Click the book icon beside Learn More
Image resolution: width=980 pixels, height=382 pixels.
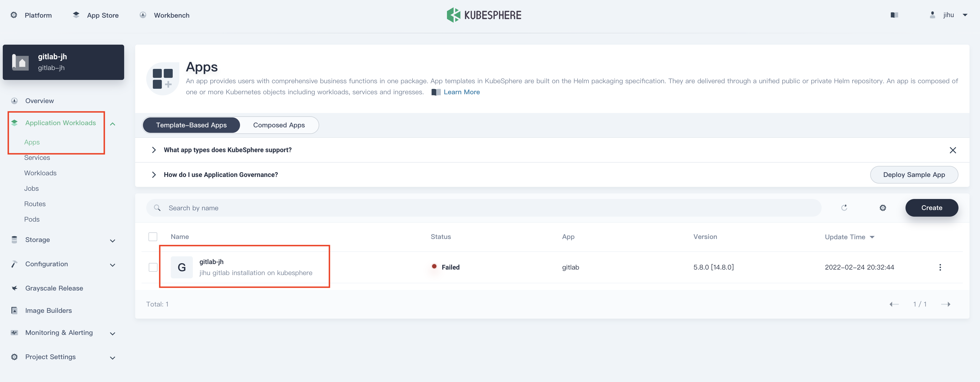[x=436, y=92]
